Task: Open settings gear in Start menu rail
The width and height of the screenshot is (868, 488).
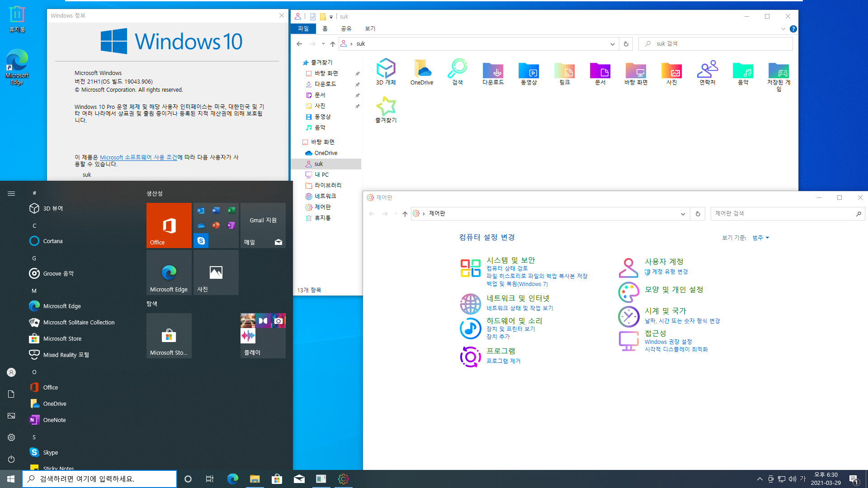Action: click(11, 437)
